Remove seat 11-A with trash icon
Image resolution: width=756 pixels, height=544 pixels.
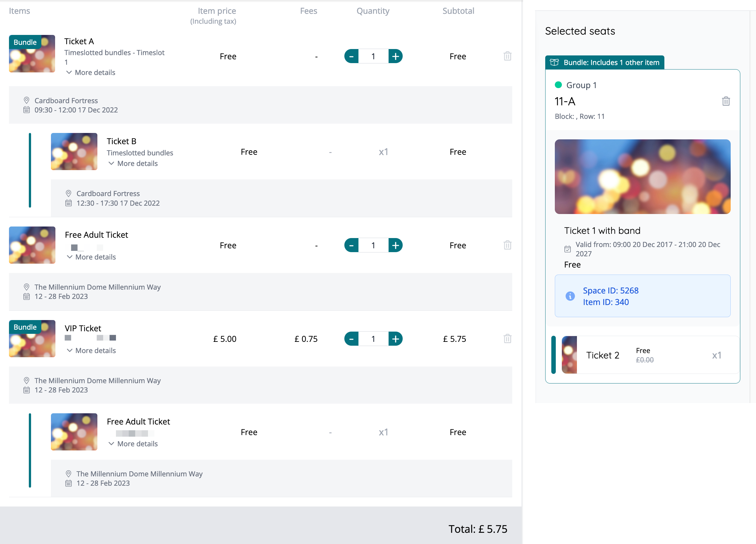tap(726, 101)
